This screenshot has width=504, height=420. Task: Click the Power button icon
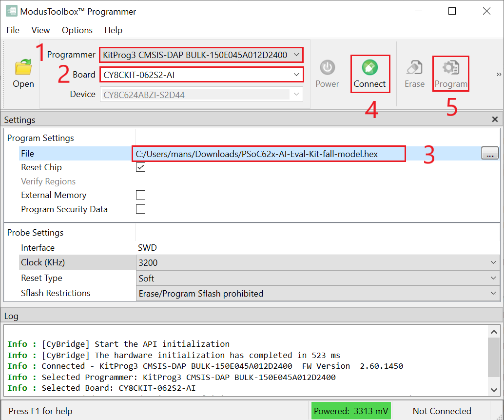327,67
